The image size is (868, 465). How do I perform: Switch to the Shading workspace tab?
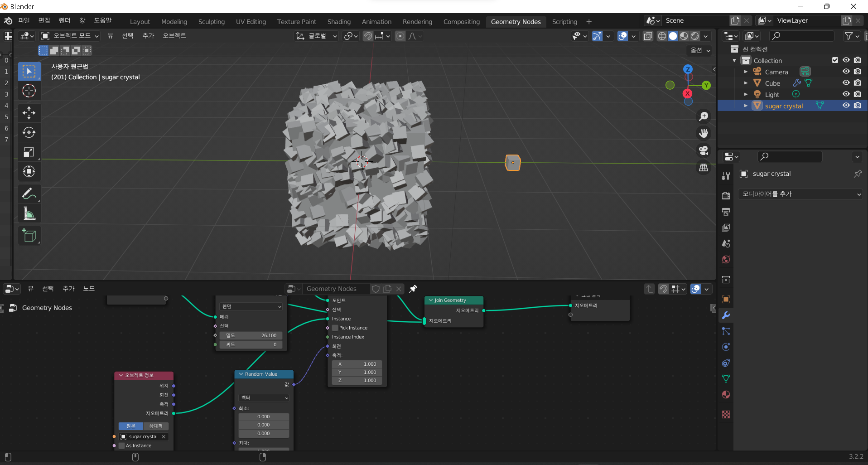(339, 22)
